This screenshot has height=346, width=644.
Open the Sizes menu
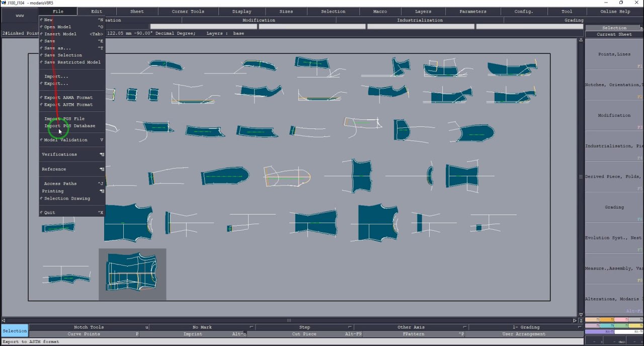(x=286, y=11)
